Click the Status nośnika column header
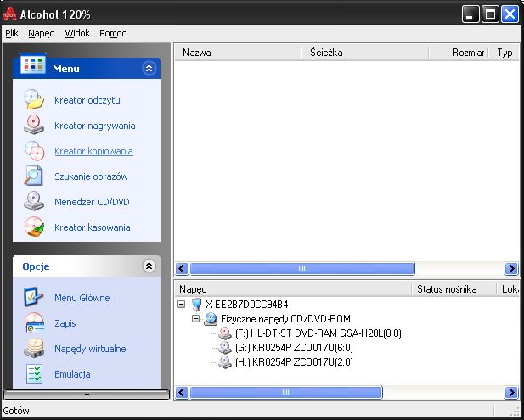The image size is (524, 420). (454, 288)
